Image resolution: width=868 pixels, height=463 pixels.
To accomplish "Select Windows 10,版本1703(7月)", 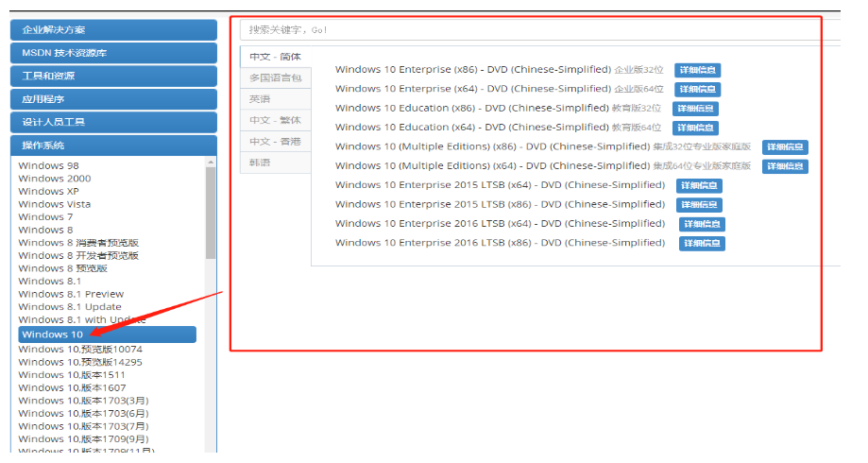I will click(84, 426).
